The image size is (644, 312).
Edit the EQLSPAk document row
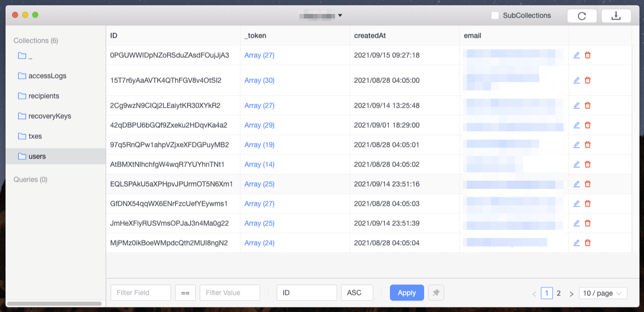[576, 184]
